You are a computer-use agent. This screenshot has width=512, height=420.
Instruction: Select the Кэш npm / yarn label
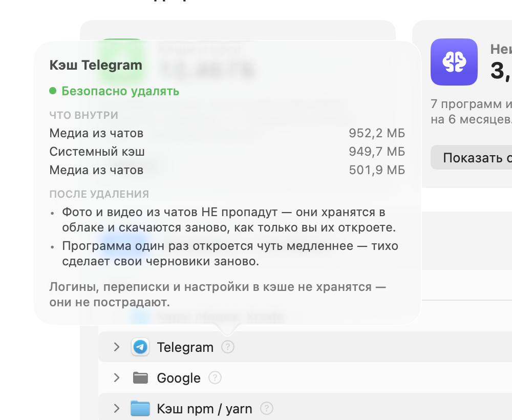(204, 409)
